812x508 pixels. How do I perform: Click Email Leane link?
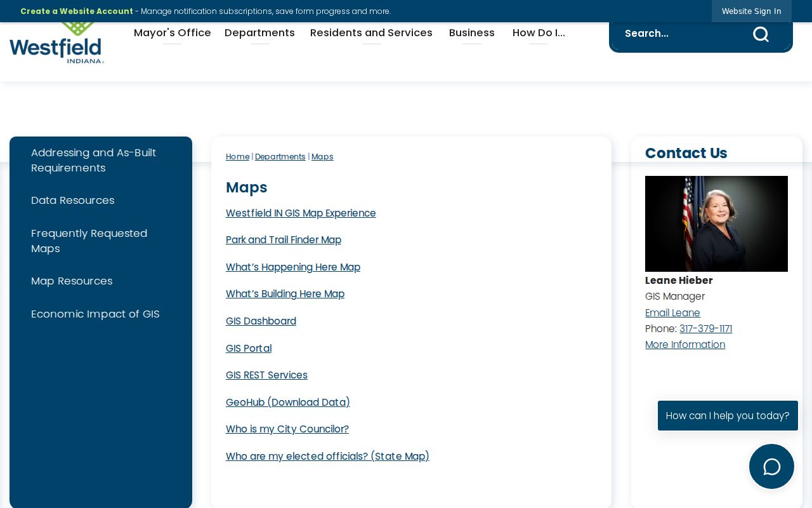672,313
